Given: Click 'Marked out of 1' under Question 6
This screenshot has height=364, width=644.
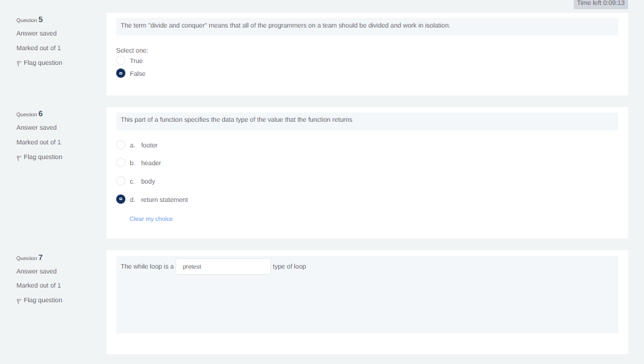Looking at the screenshot, I should (x=39, y=142).
